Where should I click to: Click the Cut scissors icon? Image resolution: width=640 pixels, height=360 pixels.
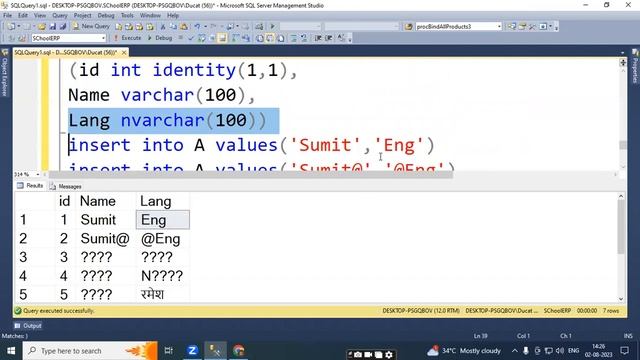(163, 27)
